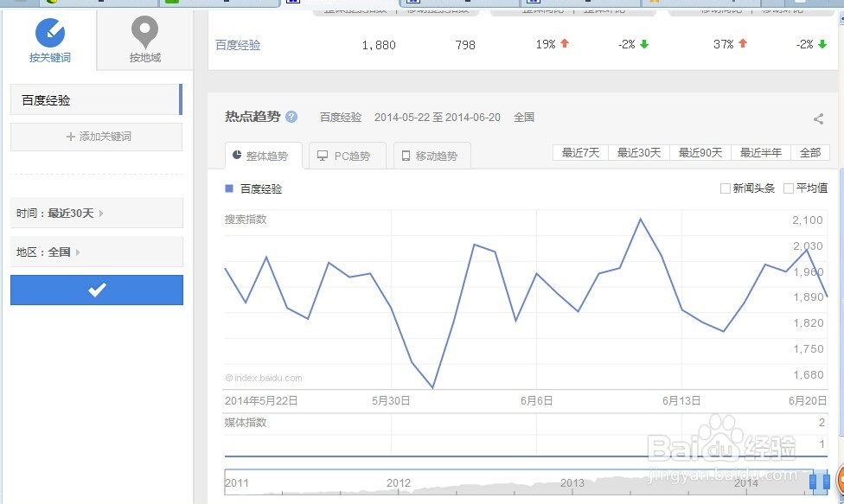
Task: Click the 百度经验 blue legend swatch
Action: (229, 188)
